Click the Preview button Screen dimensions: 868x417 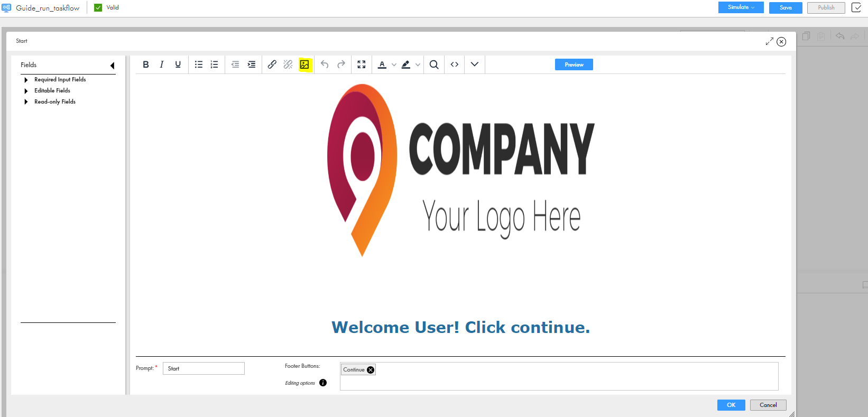(574, 64)
